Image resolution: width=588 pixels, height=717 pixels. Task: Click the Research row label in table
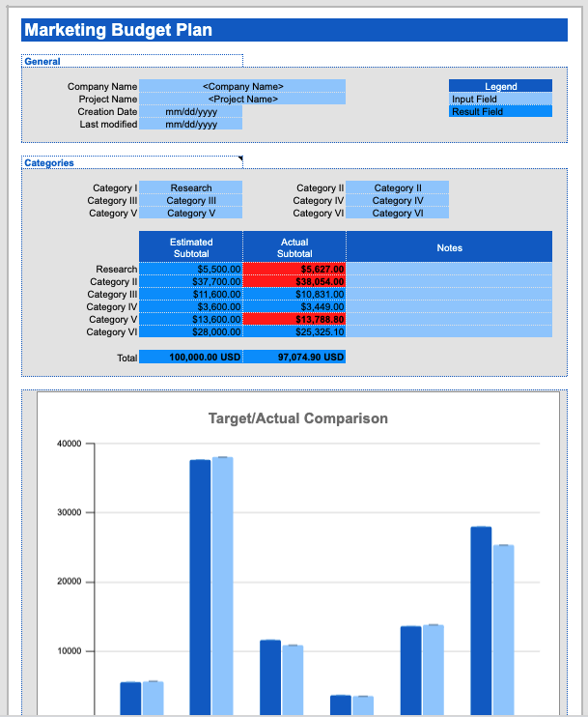(116, 269)
